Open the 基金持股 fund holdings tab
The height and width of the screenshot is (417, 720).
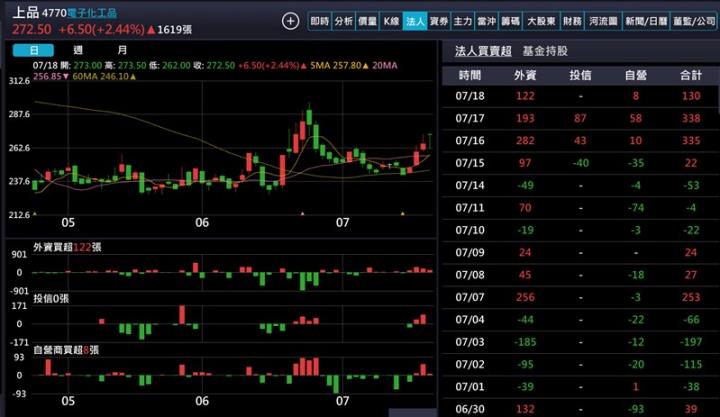click(545, 50)
